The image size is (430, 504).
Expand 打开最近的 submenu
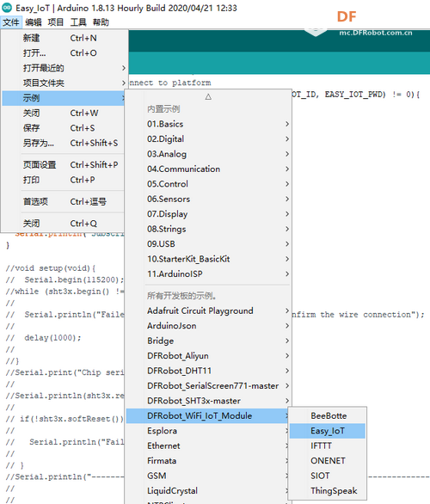(x=64, y=68)
